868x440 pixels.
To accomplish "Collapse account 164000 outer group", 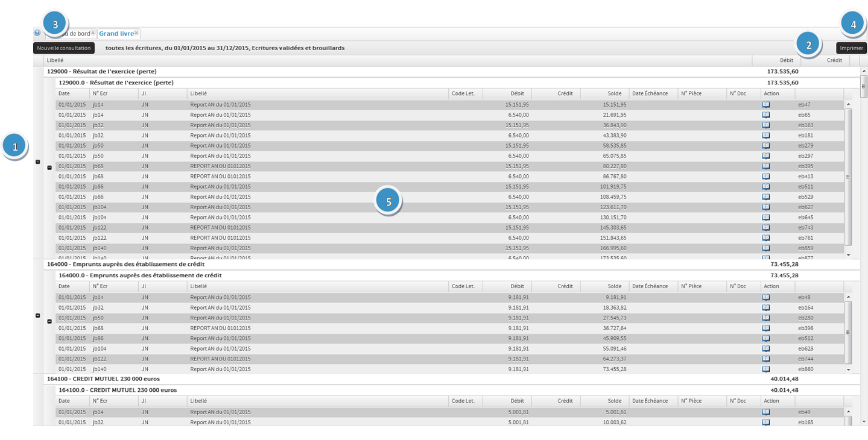I will click(x=39, y=316).
